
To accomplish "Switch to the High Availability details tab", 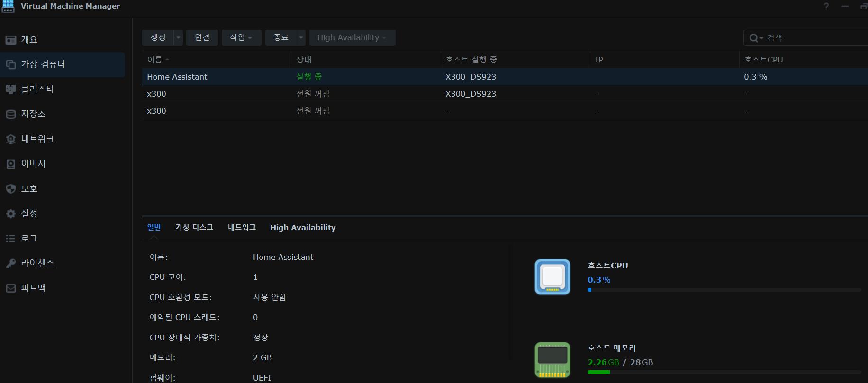I will (303, 228).
